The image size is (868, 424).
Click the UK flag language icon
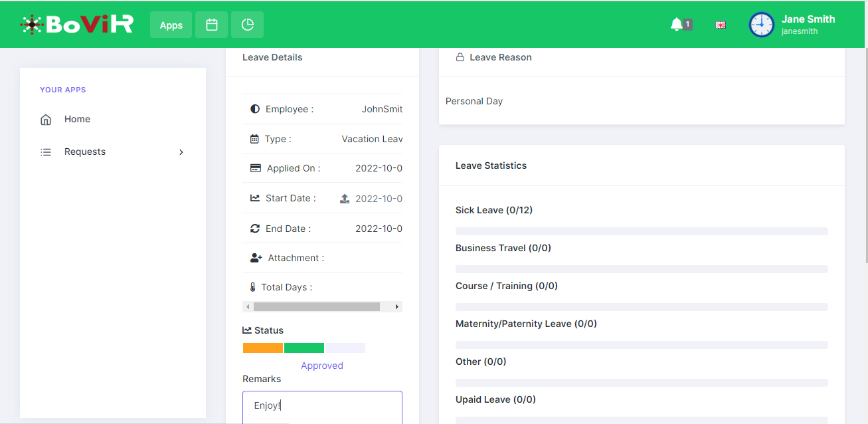pos(721,25)
